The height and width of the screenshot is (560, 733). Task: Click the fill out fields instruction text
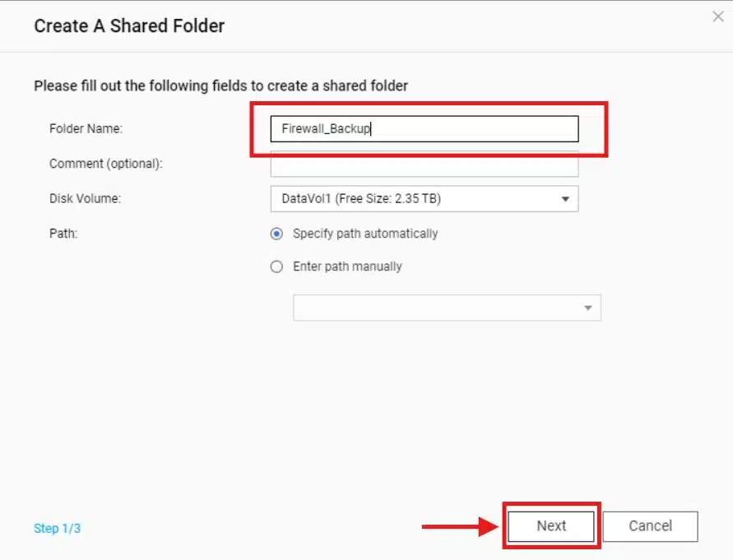(x=220, y=85)
